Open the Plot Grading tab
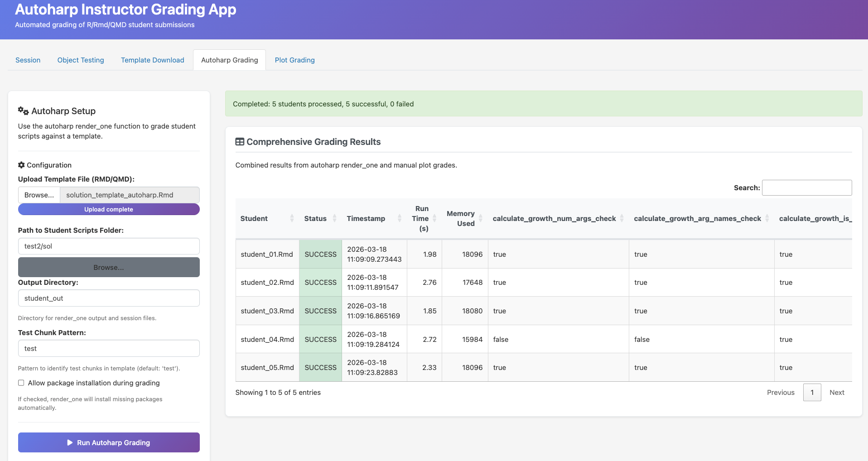The width and height of the screenshot is (868, 461). [x=294, y=60]
